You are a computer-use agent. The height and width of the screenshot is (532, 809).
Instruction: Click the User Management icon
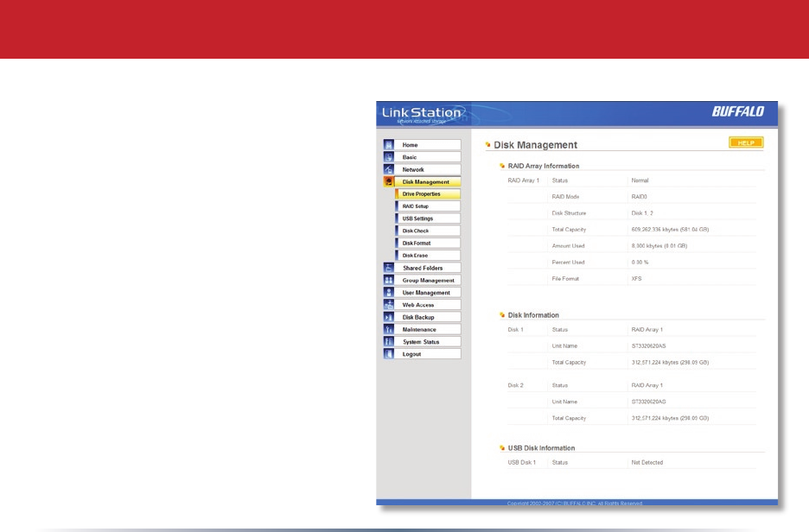[388, 293]
